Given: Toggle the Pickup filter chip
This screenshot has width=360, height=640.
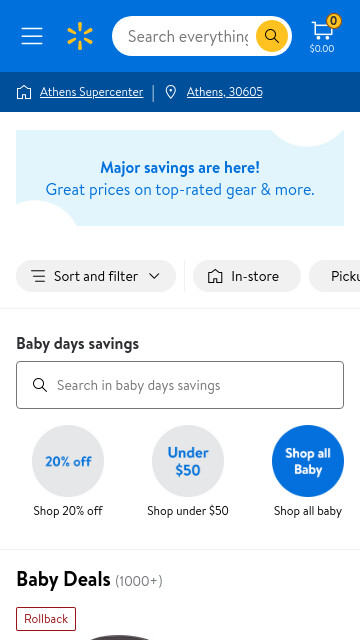Looking at the screenshot, I should pos(335,276).
